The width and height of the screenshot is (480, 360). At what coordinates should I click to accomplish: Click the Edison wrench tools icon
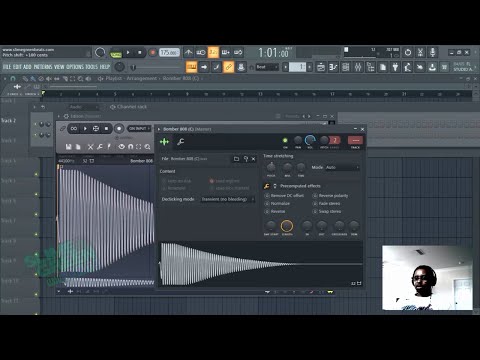[100, 147]
